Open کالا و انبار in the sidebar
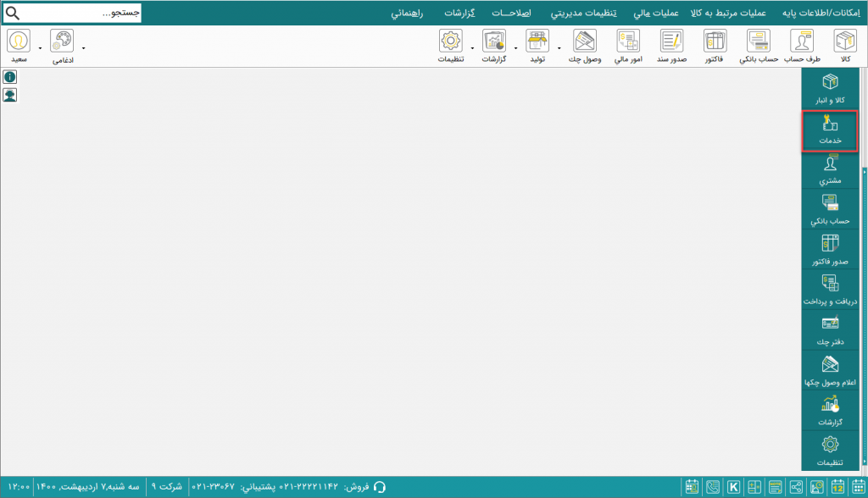Image resolution: width=868 pixels, height=498 pixels. coord(830,89)
